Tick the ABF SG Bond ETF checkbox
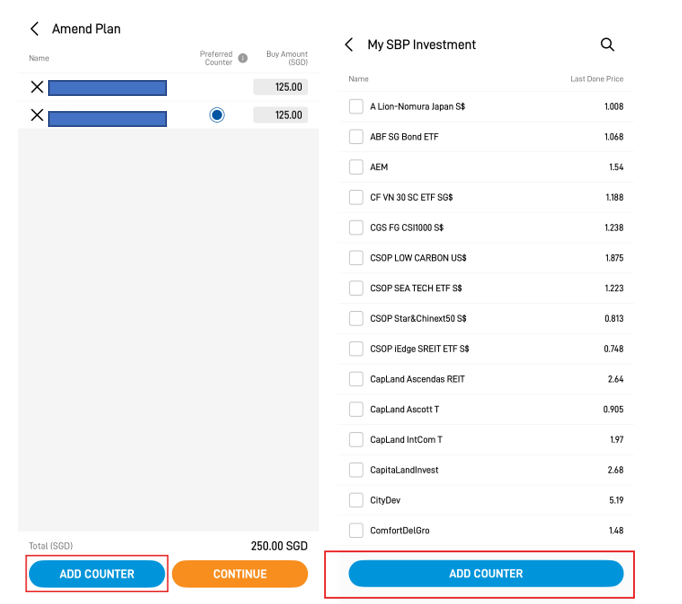682x604 pixels. (356, 137)
